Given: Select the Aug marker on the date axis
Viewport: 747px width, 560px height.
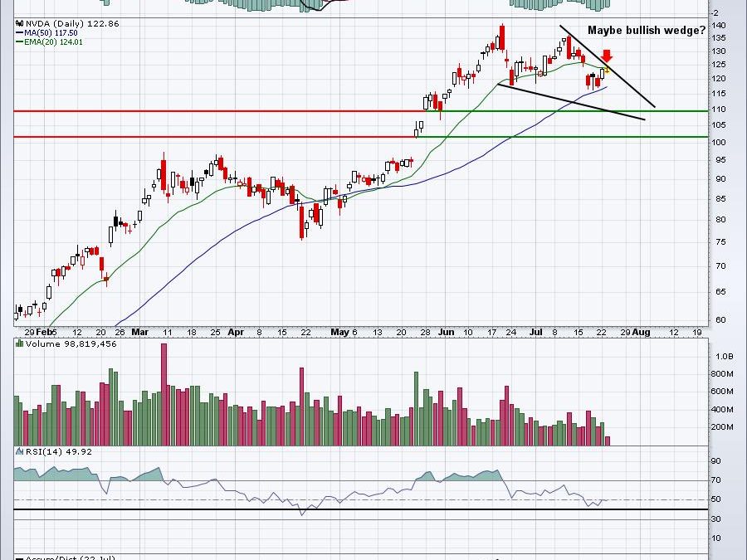Looking at the screenshot, I should (642, 332).
